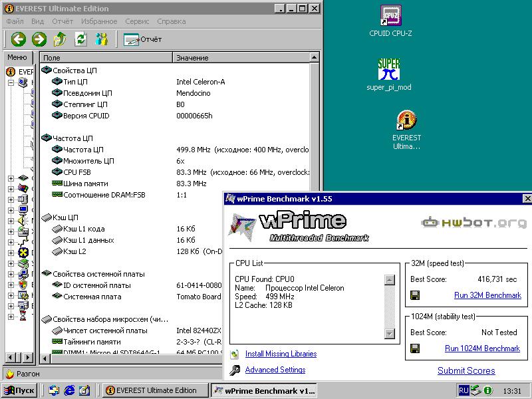Click the RU language indicator in tray

(464, 390)
